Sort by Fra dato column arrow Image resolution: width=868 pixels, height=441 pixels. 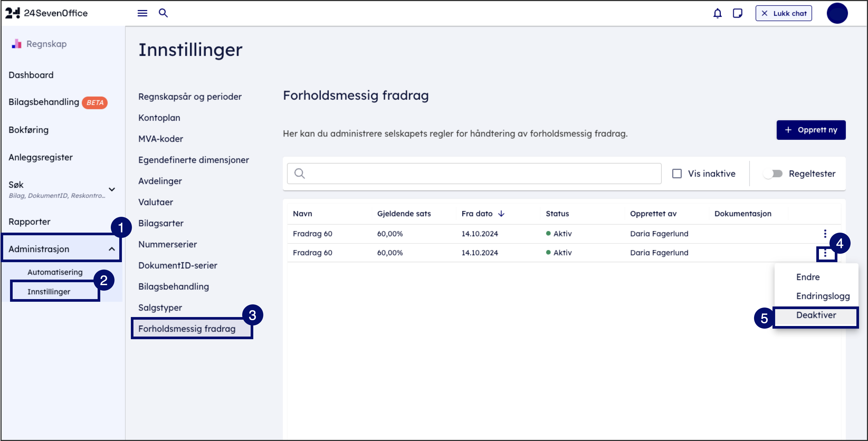click(x=501, y=214)
